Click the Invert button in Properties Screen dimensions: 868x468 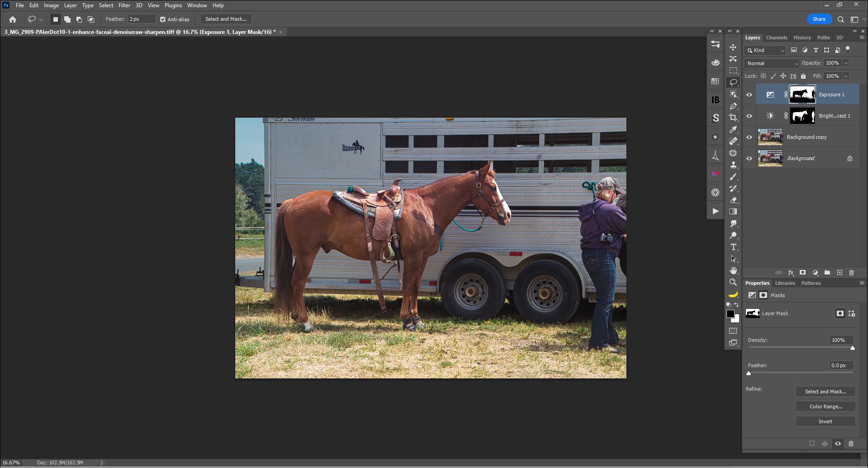tap(825, 421)
